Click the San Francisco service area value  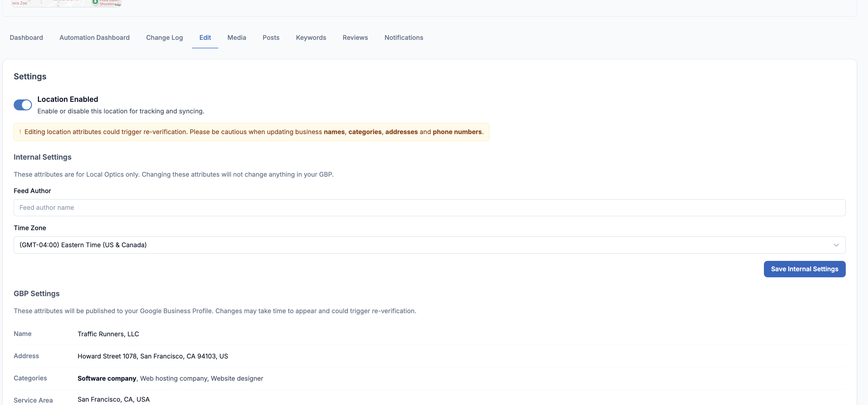[114, 399]
